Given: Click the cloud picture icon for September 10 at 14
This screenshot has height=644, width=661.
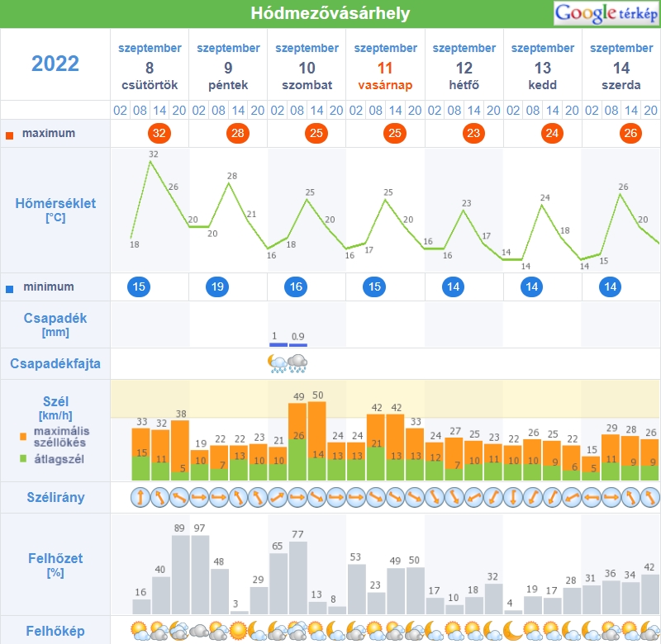Looking at the screenshot, I should (x=317, y=631).
